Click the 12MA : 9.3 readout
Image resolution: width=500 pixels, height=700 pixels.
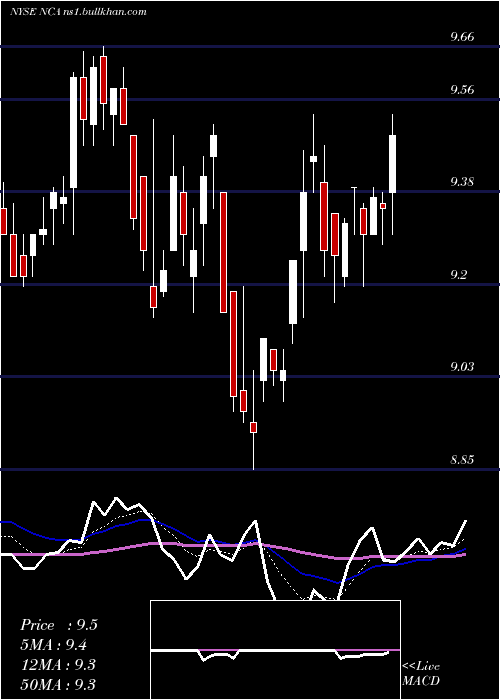pyautogui.click(x=58, y=665)
